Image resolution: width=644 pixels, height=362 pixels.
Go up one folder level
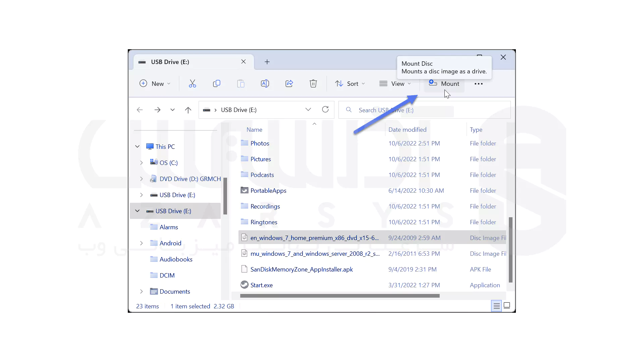click(188, 110)
